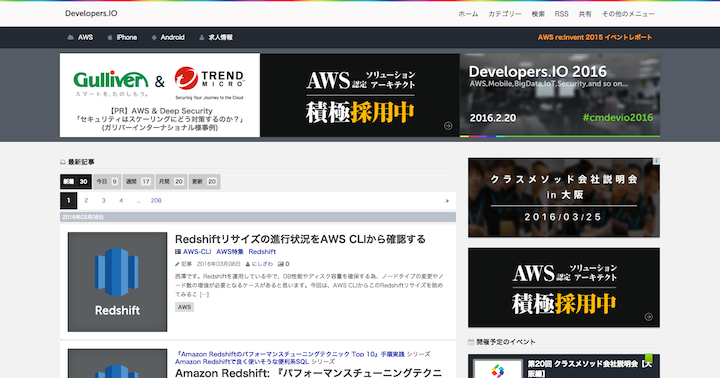The width and height of the screenshot is (720, 378).
Task: Select the 今日 tab with 9 articles
Action: [107, 181]
